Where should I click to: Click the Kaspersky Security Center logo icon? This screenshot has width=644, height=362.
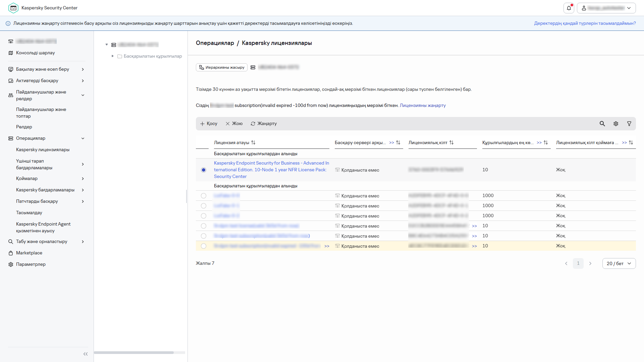pyautogui.click(x=13, y=8)
